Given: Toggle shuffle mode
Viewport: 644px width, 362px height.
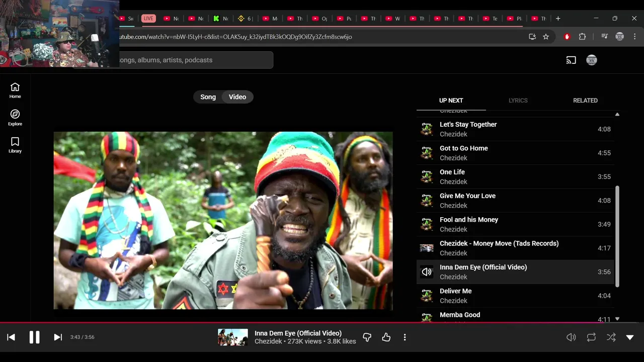Looking at the screenshot, I should pos(611,337).
